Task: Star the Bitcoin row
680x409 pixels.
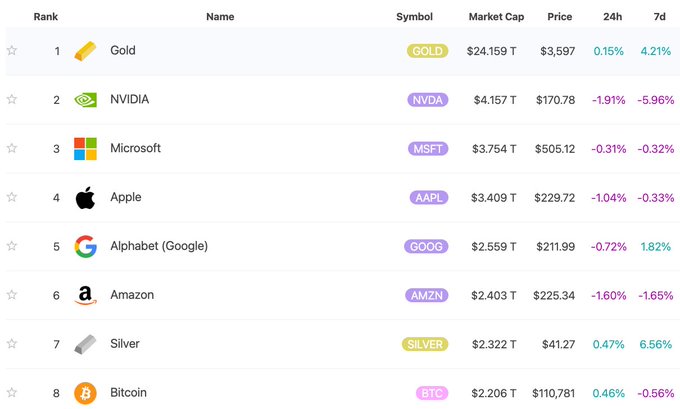Action: (12, 393)
